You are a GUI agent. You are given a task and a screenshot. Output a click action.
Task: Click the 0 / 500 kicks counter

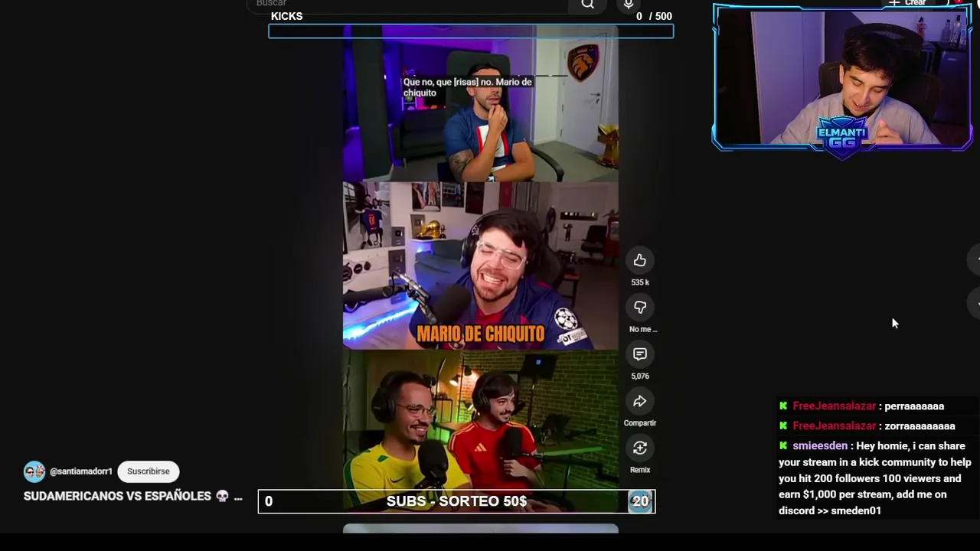click(654, 16)
